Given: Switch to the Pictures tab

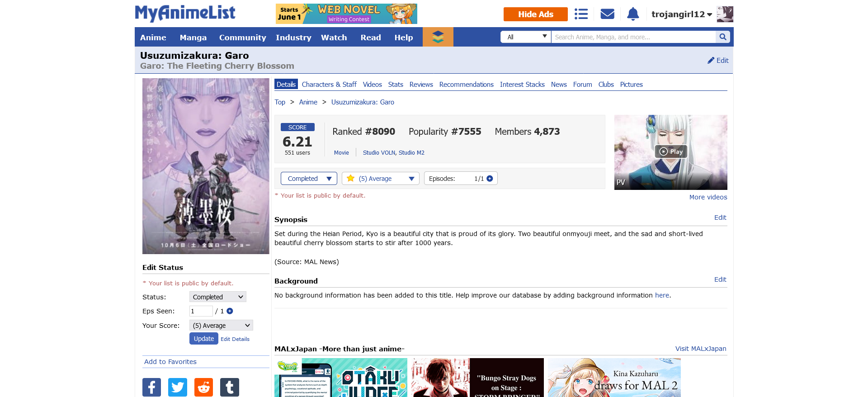Looking at the screenshot, I should [x=632, y=85].
